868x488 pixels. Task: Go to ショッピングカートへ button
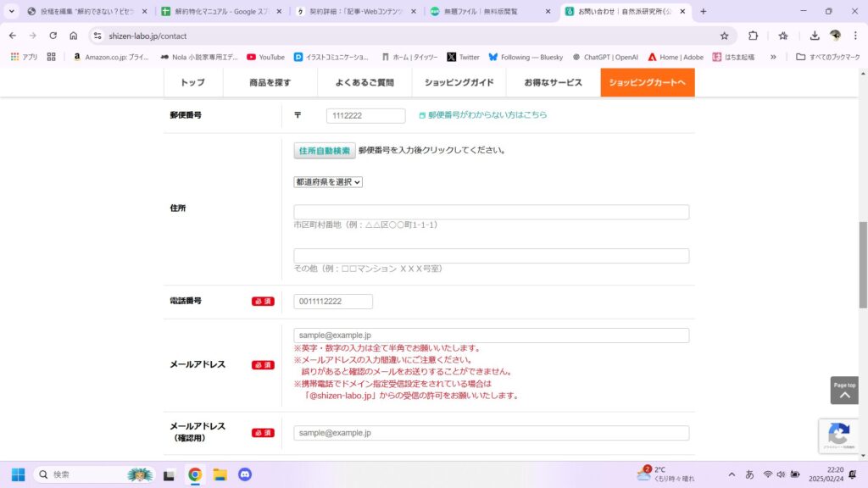(647, 82)
